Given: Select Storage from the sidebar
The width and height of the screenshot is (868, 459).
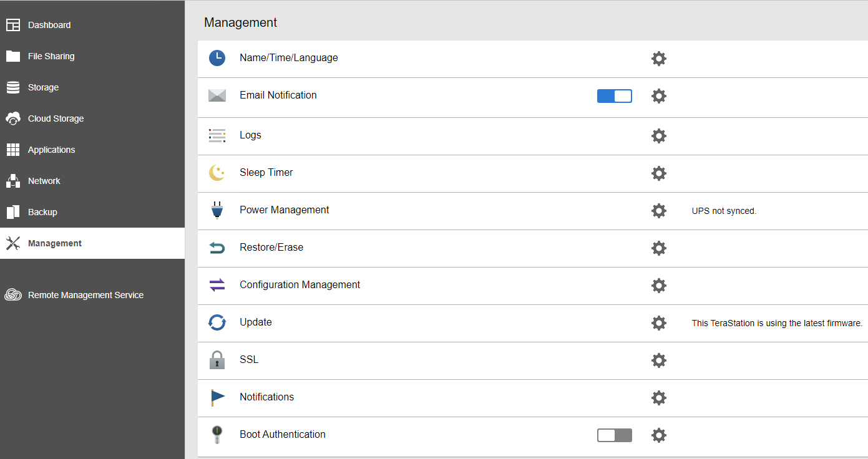Looking at the screenshot, I should click(x=43, y=87).
